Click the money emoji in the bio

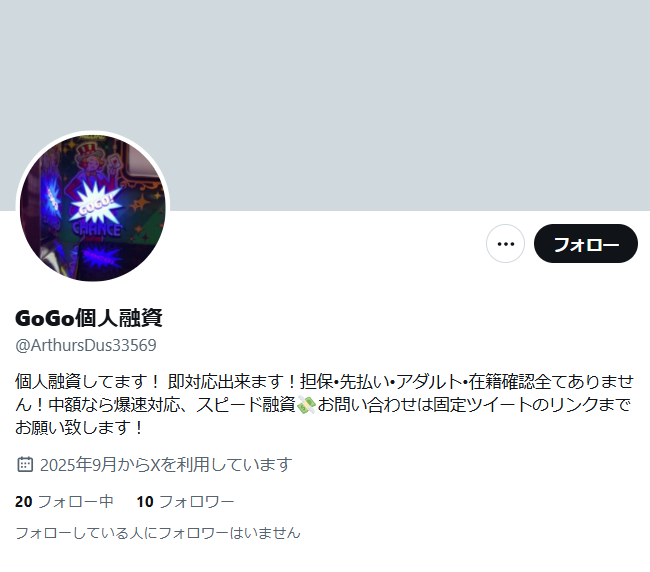pyautogui.click(x=306, y=405)
